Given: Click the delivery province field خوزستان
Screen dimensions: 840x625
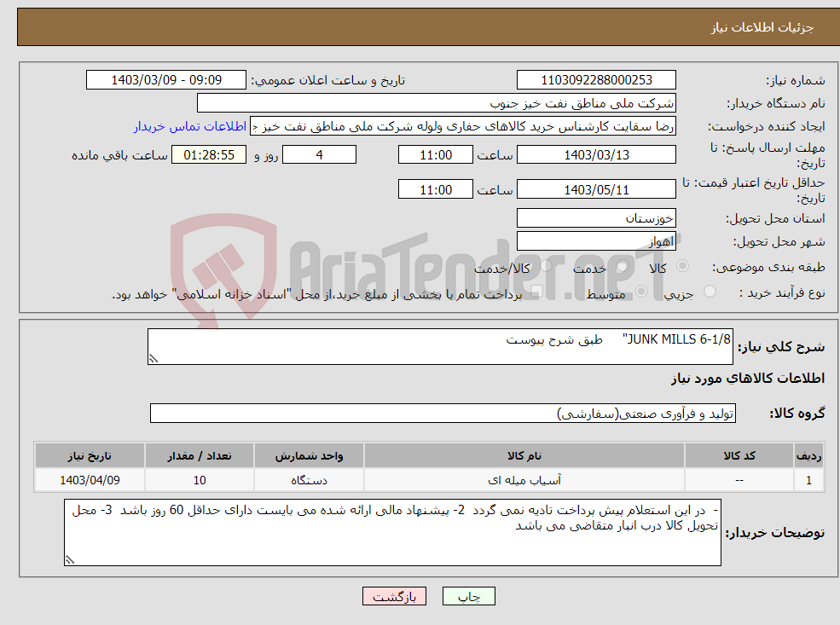Looking at the screenshot, I should (596, 218).
